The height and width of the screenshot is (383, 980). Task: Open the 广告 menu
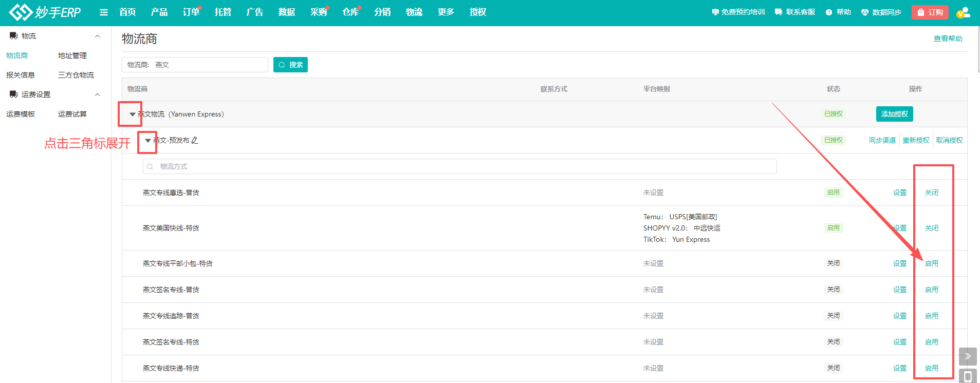point(255,12)
